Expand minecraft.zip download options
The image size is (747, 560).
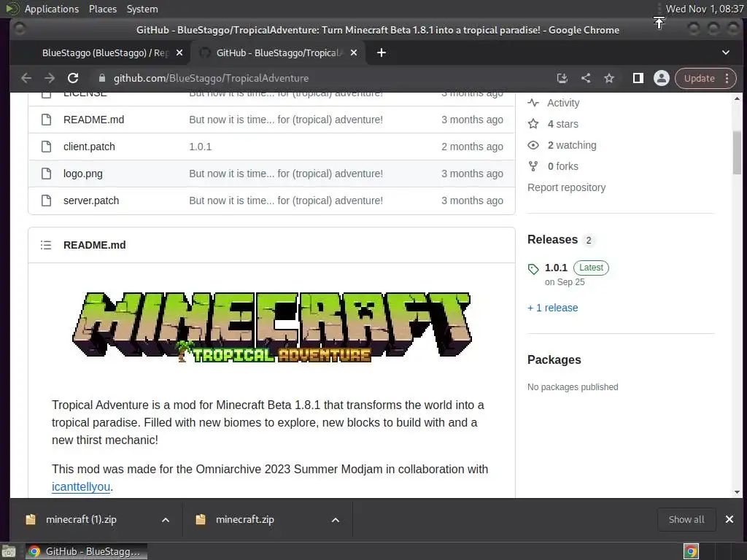tap(336, 520)
